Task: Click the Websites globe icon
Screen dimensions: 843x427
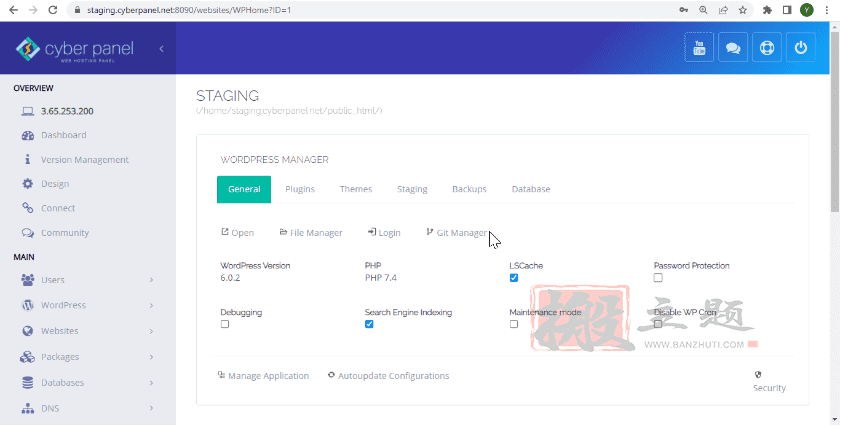Action: click(27, 331)
